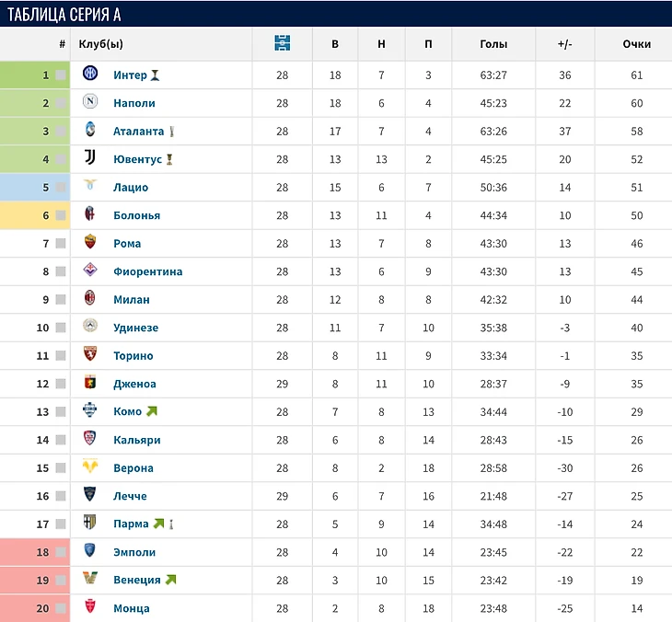672x622 pixels.
Task: Tick the checkbox in Монца's row
Action: coord(61,608)
